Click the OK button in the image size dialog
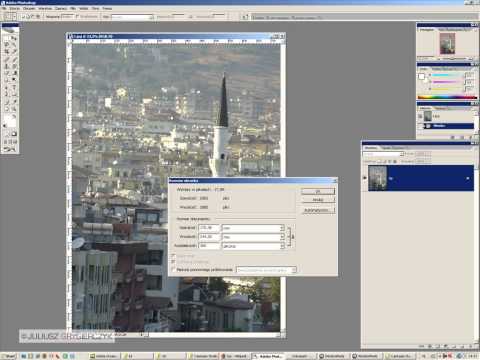 coord(318,191)
